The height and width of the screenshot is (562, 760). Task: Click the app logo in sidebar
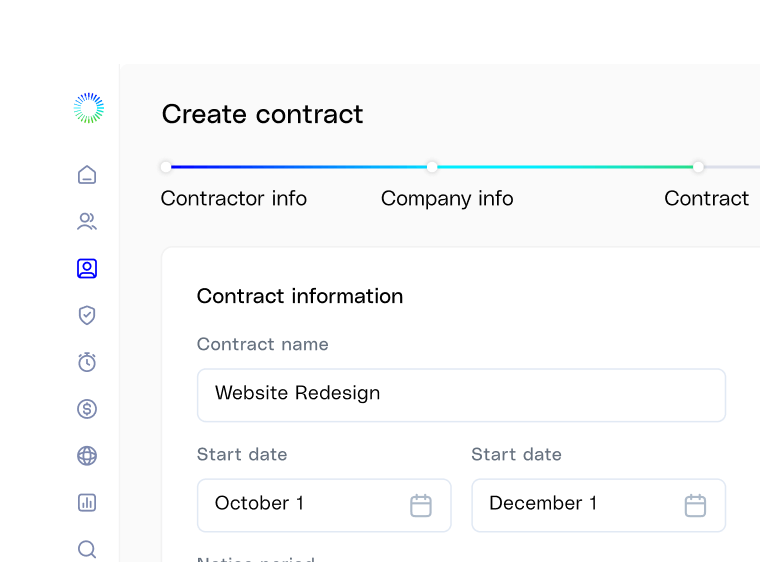(x=88, y=108)
